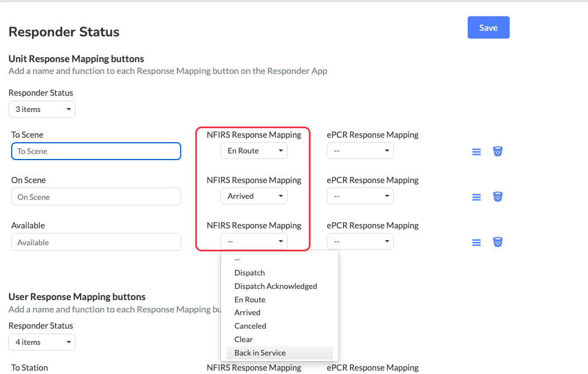Click the reorder handle icon for On Scene row
588x374 pixels.
tap(476, 197)
